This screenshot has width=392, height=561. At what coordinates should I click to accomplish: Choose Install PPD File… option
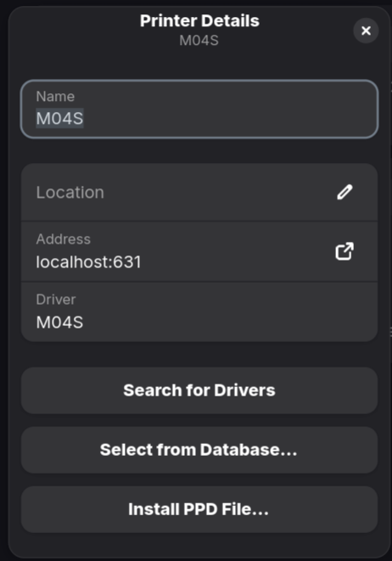(x=199, y=509)
